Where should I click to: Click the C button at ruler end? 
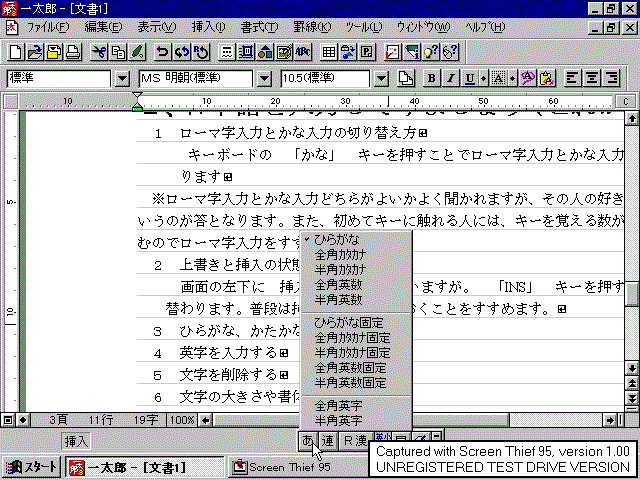pyautogui.click(x=625, y=101)
